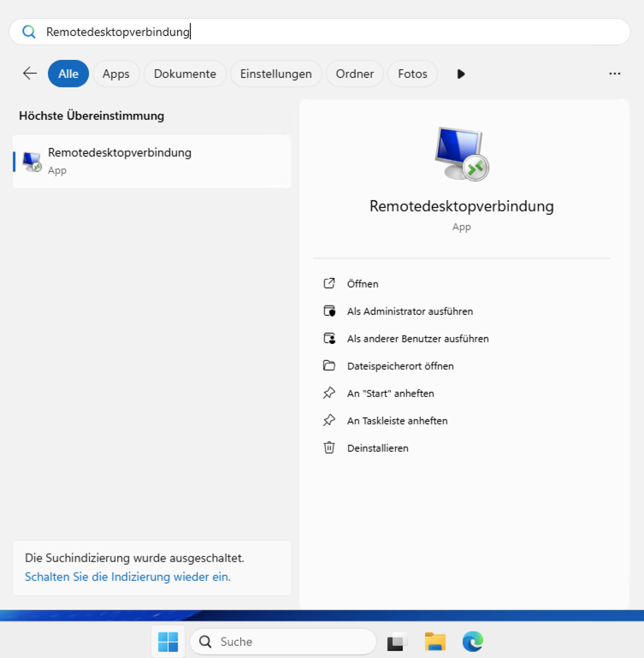This screenshot has height=658, width=644.
Task: Switch to the Apps filter tab
Action: tap(116, 74)
